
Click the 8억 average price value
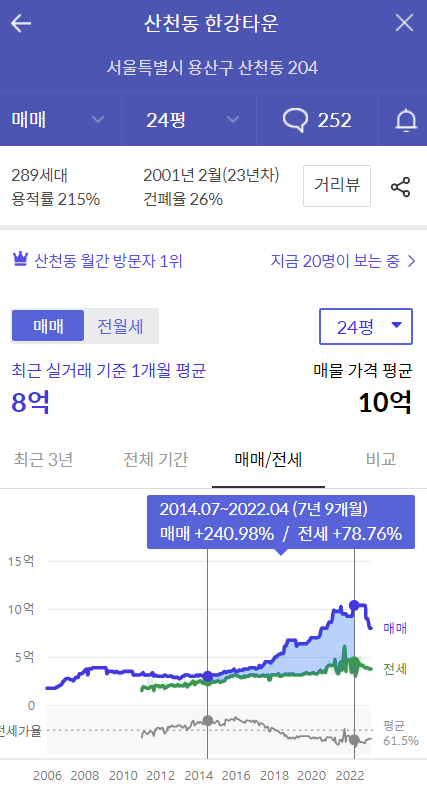coord(31,402)
